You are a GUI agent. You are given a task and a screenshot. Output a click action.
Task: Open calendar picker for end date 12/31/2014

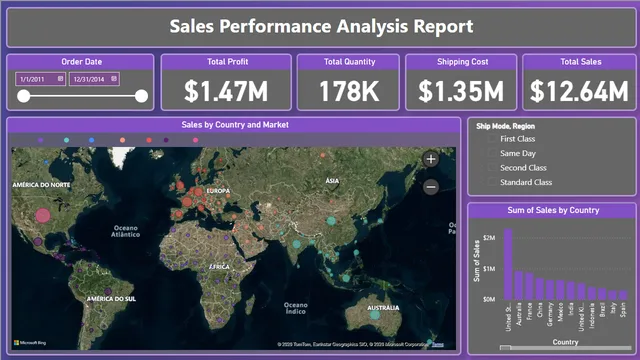[114, 79]
